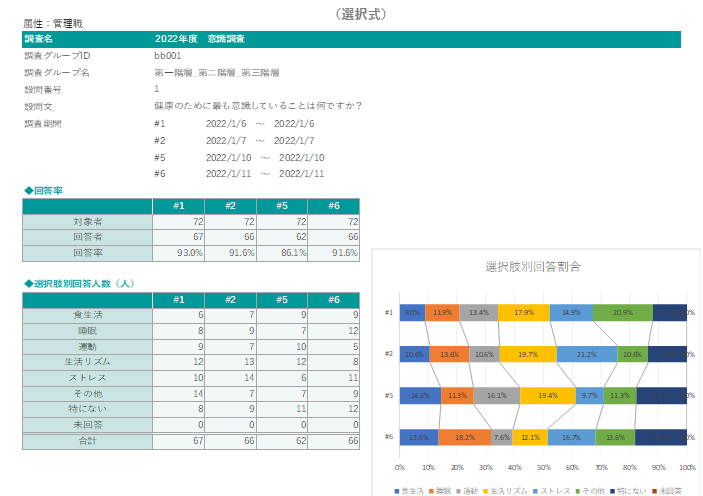Select ストレス value 14 in column #2

tap(230, 378)
